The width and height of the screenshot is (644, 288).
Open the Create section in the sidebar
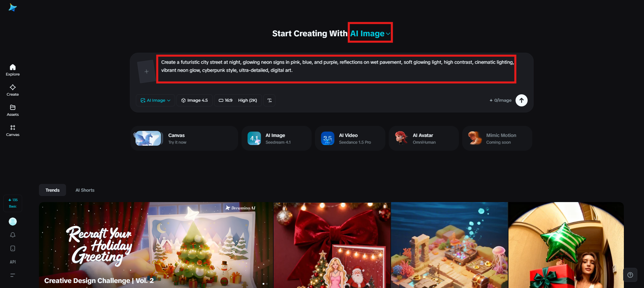[13, 90]
